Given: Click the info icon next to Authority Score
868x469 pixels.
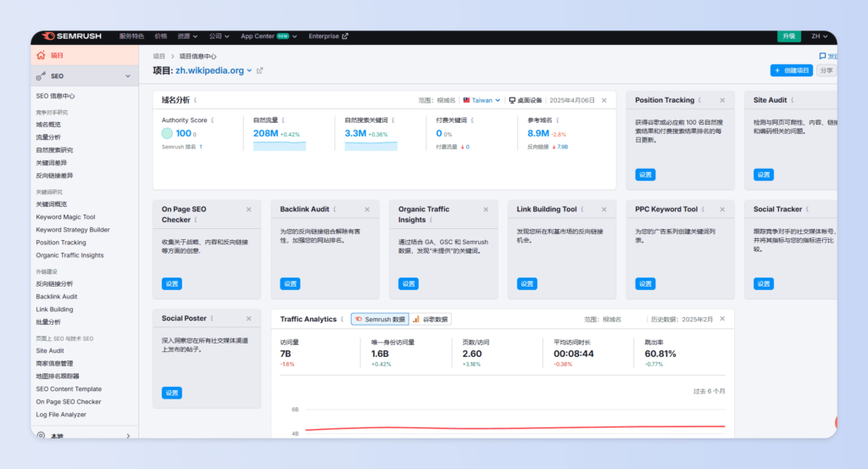Looking at the screenshot, I should [212, 120].
